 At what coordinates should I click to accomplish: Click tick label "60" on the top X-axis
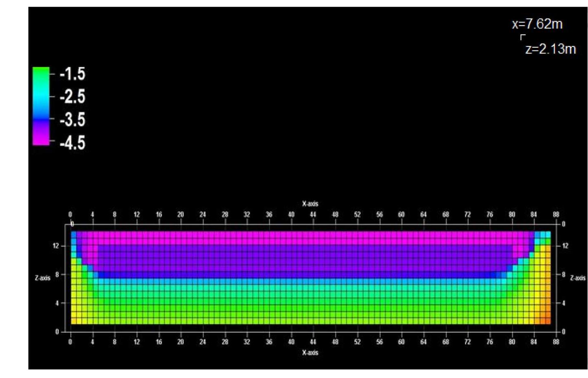[402, 214]
